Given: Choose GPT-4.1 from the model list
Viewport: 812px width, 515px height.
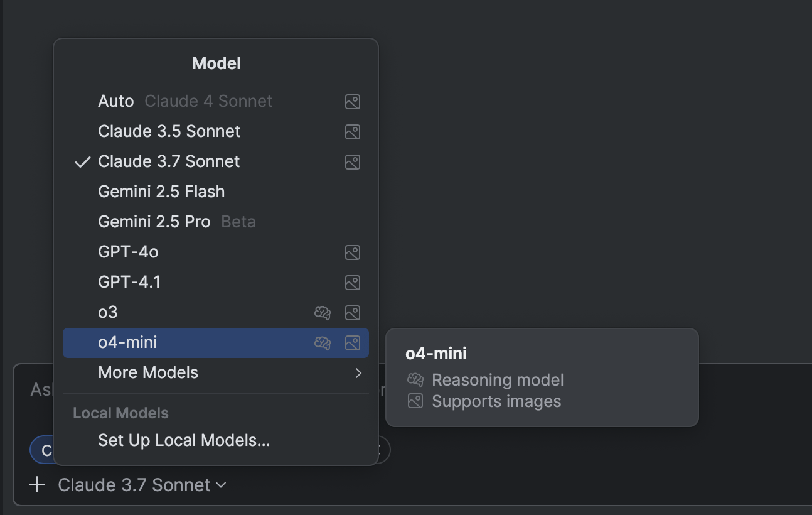Looking at the screenshot, I should 129,282.
